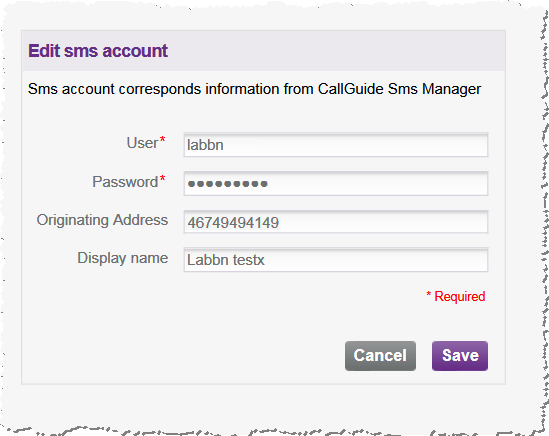This screenshot has height=436, width=549.
Task: Click the red asterisk beside User
Action: click(162, 140)
